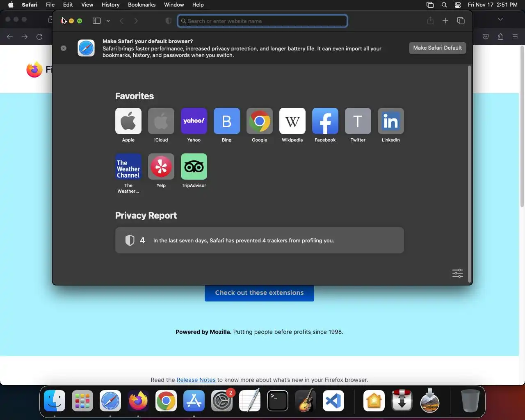Open the Facebook favorite tile
Screen dimensions: 525x420
(x=325, y=121)
